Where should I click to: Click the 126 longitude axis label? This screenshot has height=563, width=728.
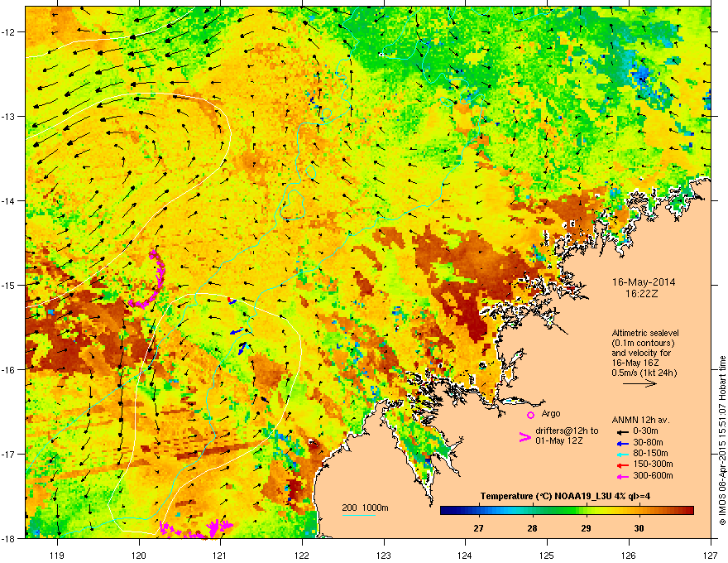tap(629, 555)
